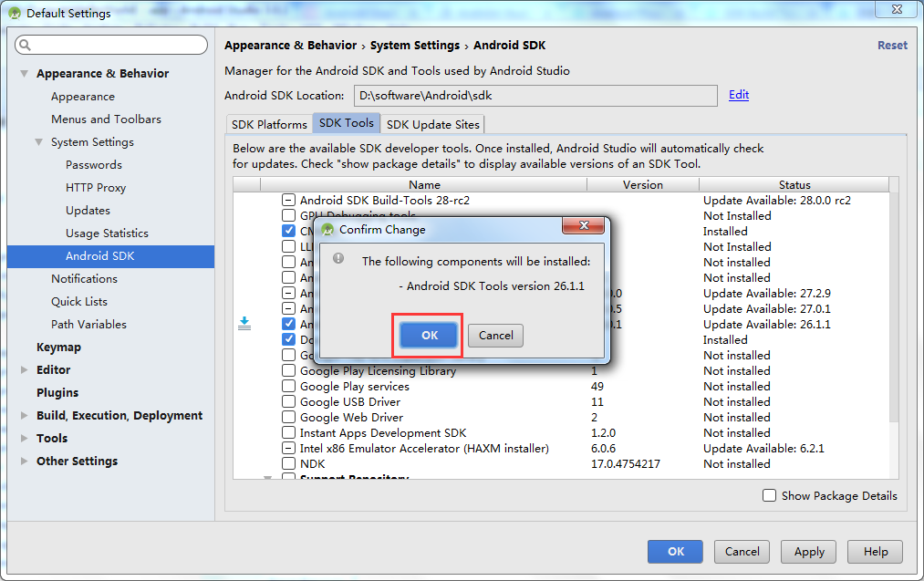Click NDK version 17.0.4754217 cell
Image resolution: width=924 pixels, height=581 pixels.
point(625,463)
